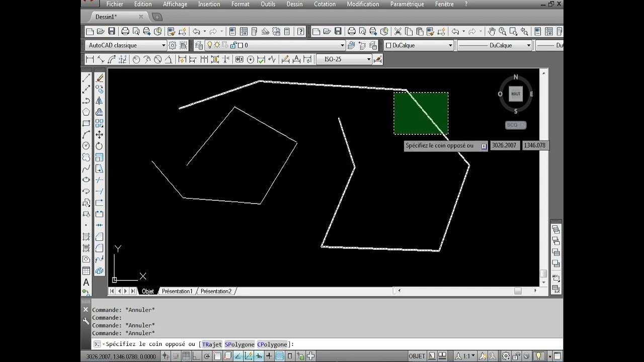The image size is (644, 362).
Task: Select the Fillet tool
Action: pos(99,248)
